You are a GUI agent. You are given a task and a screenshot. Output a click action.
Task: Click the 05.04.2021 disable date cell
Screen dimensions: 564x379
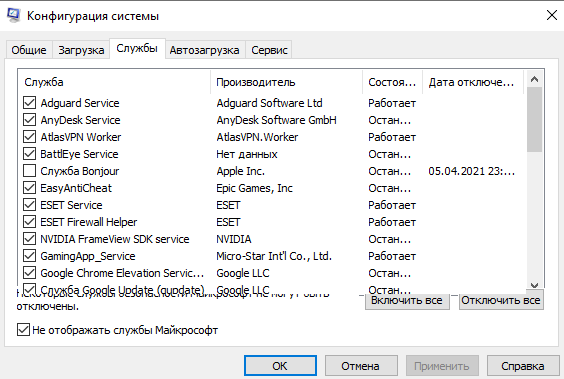472,171
